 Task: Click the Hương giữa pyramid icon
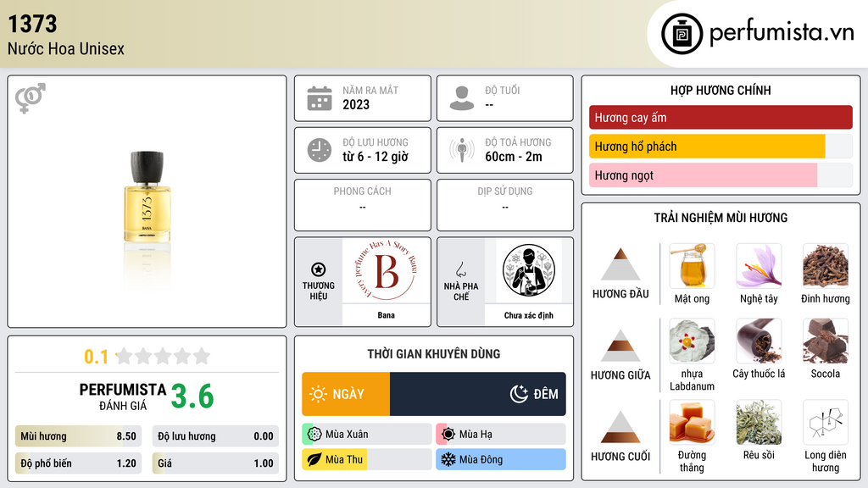pyautogui.click(x=620, y=346)
